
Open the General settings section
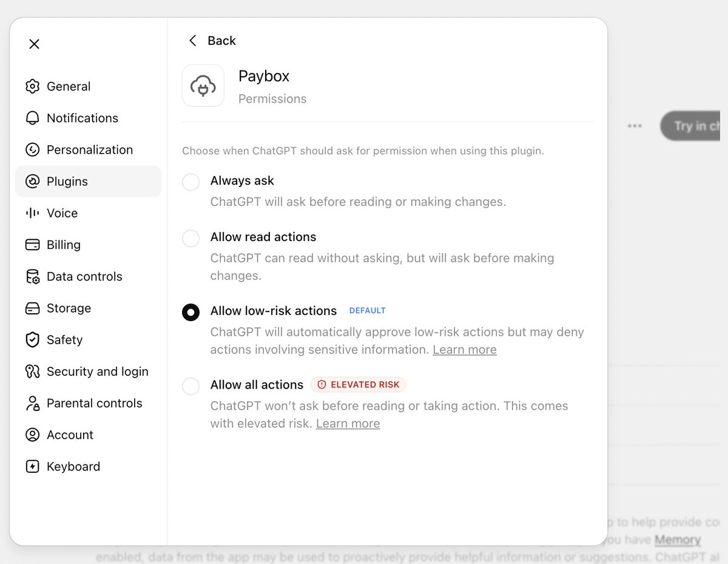pos(88,86)
